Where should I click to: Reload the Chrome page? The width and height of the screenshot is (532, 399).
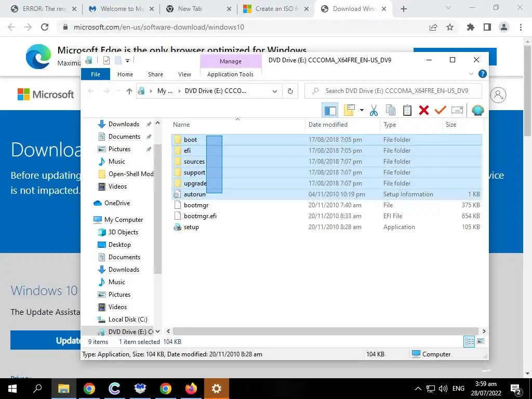[x=45, y=27]
